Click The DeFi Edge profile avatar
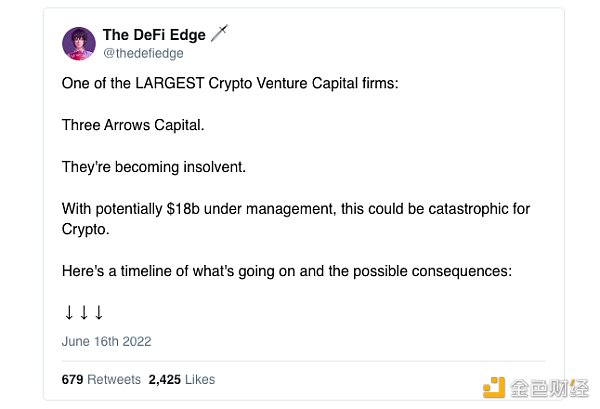The height and width of the screenshot is (409, 600). [x=79, y=44]
